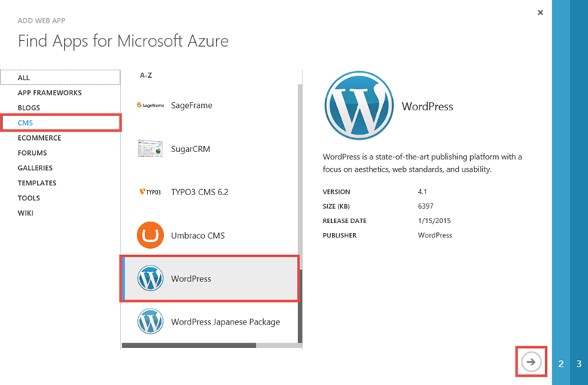The image size is (588, 385).
Task: Click the vertical scrollbar of app list
Action: pos(300,213)
